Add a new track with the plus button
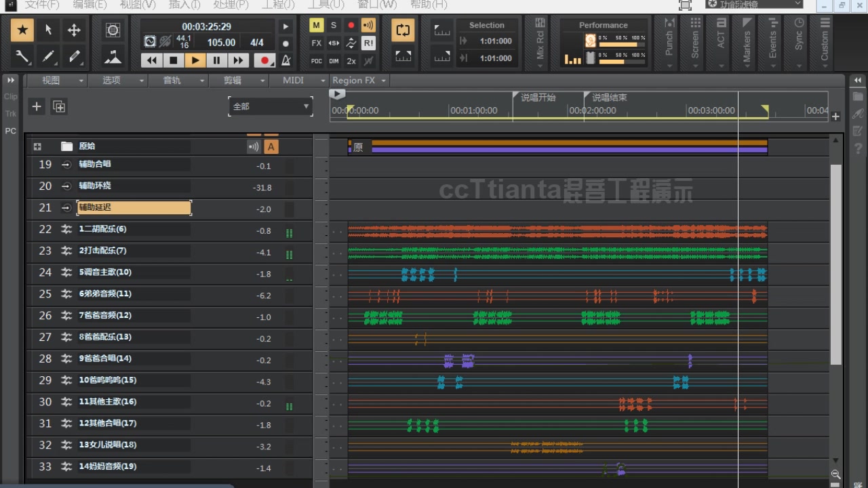 [37, 106]
